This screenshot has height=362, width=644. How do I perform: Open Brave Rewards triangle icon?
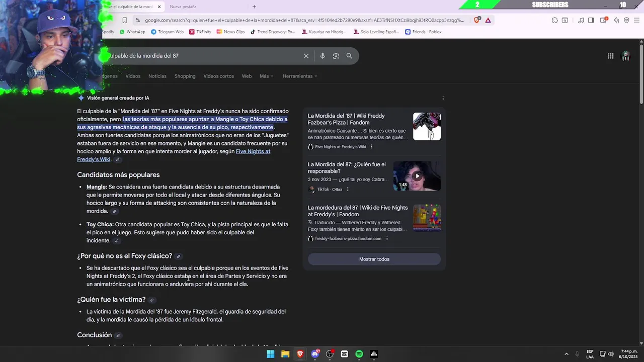[x=488, y=20]
